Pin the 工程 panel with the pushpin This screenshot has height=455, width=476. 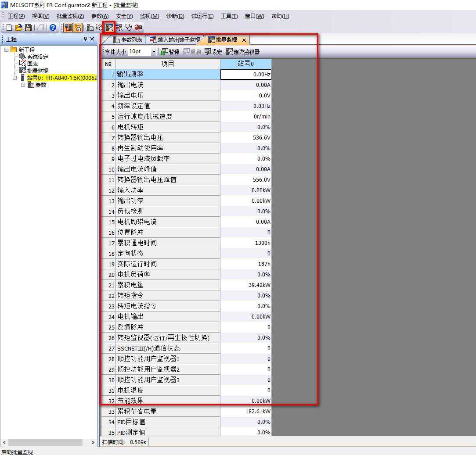click(85, 39)
